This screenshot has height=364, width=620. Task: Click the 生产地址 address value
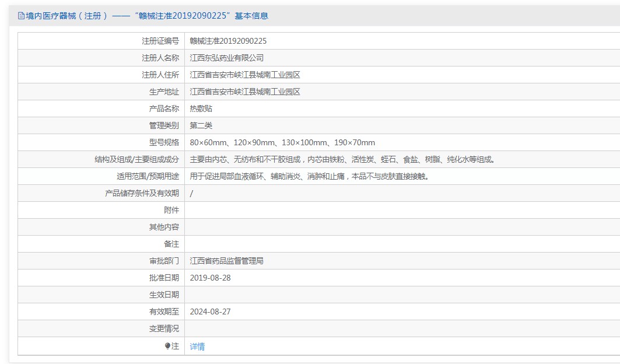(245, 92)
